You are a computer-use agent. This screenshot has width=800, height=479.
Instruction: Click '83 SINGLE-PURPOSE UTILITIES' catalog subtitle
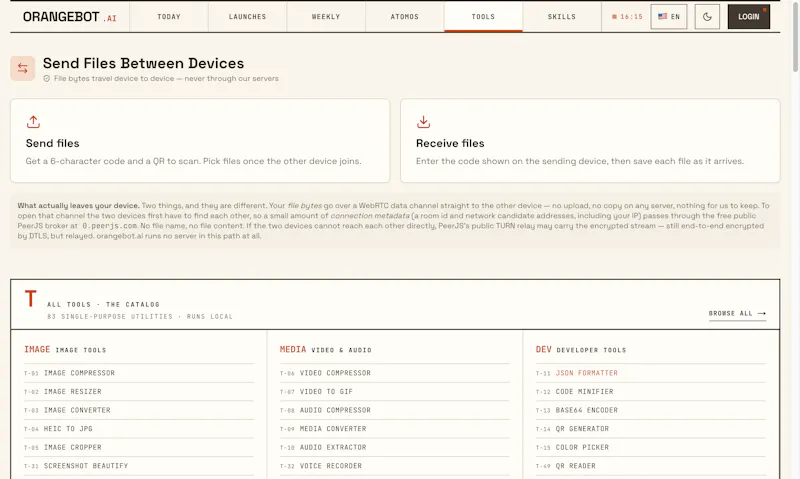110,316
